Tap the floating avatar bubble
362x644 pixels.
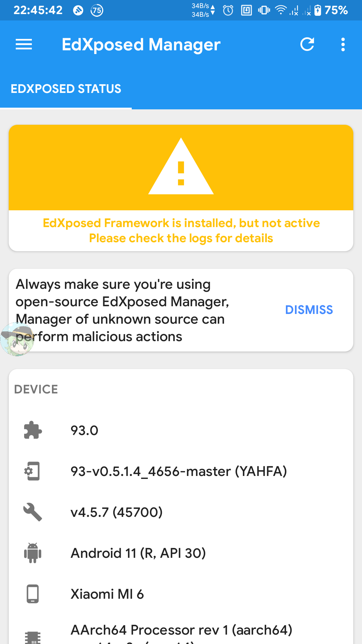coord(17,339)
